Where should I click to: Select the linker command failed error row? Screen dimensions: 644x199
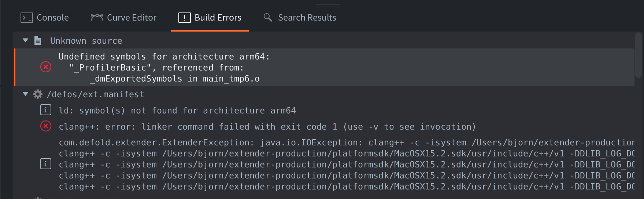pyautogui.click(x=324, y=127)
